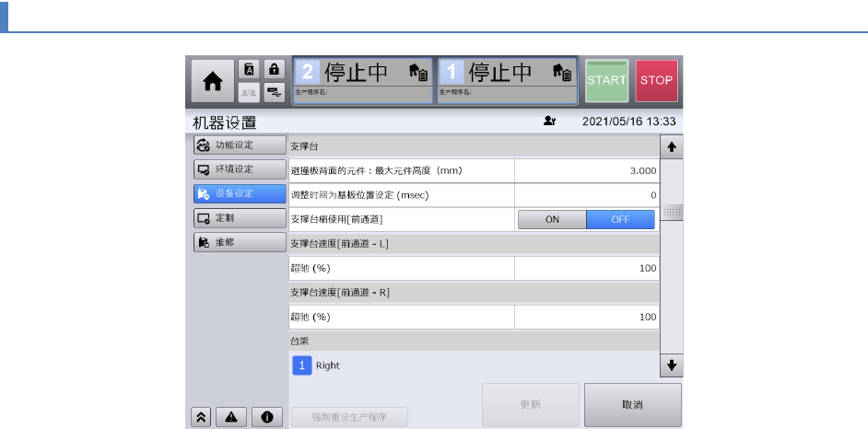Edit 调整时间为基板位置设定 value 0

(587, 195)
